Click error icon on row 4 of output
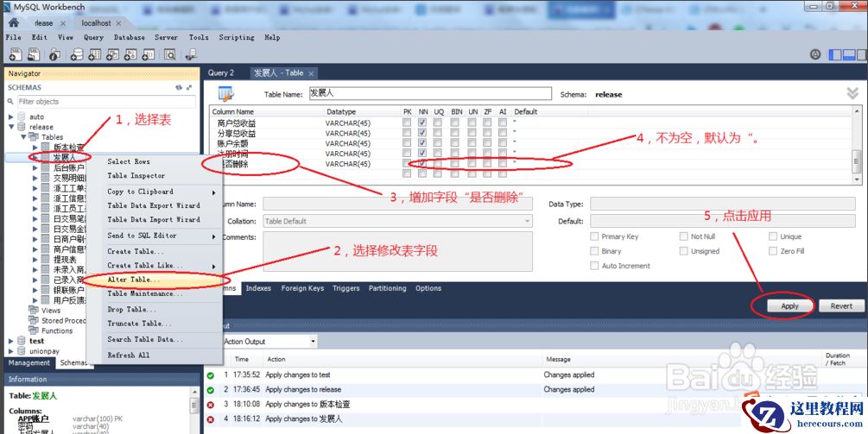The image size is (868, 434). point(211,419)
